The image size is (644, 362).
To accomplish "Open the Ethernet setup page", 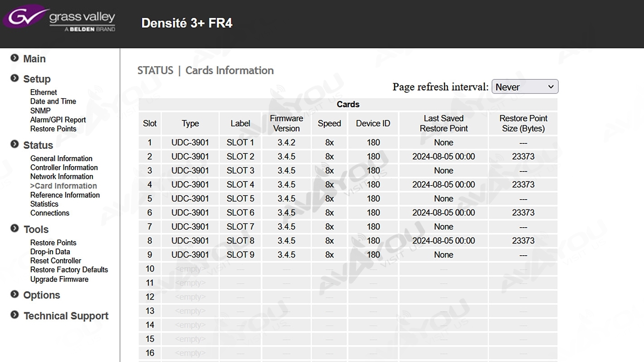I will [x=43, y=92].
